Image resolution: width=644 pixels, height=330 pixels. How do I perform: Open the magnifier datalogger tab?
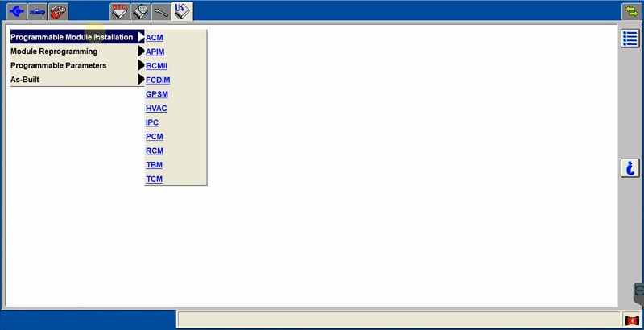(142, 11)
